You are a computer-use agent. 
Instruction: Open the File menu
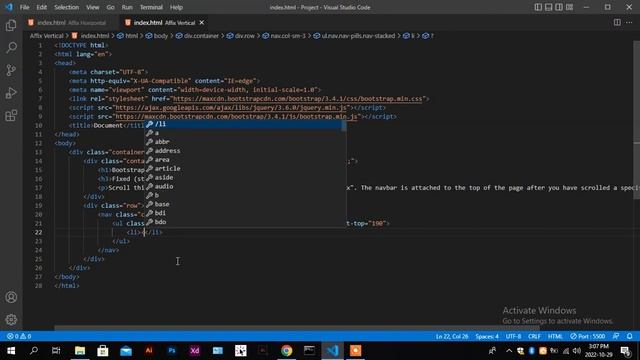tap(24, 7)
